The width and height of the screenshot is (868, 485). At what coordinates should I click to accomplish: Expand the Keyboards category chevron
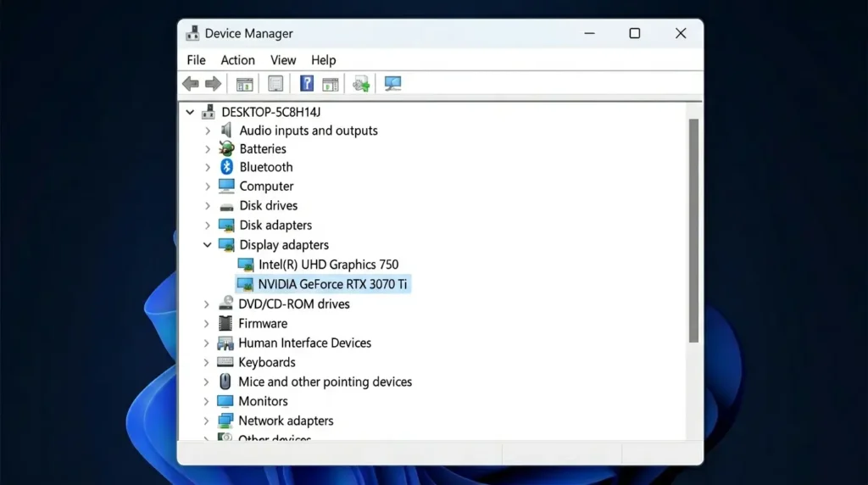[207, 363]
